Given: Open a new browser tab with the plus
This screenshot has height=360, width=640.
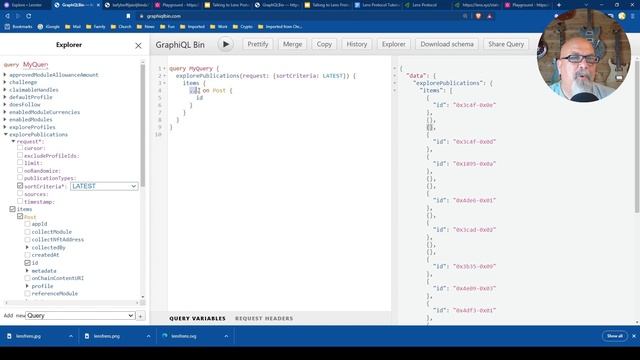Looking at the screenshot, I should click(x=559, y=5).
